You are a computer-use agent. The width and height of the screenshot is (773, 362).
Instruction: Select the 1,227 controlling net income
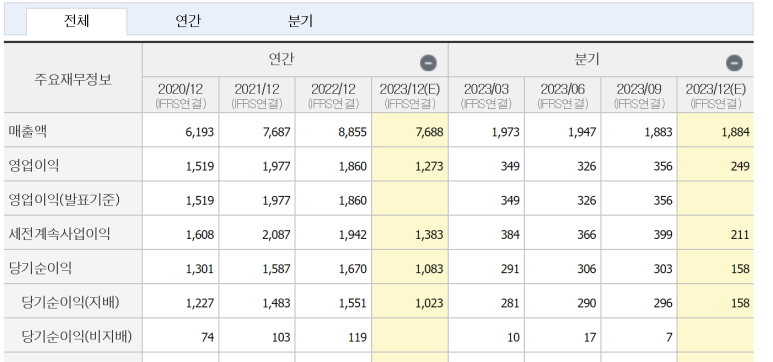(200, 303)
